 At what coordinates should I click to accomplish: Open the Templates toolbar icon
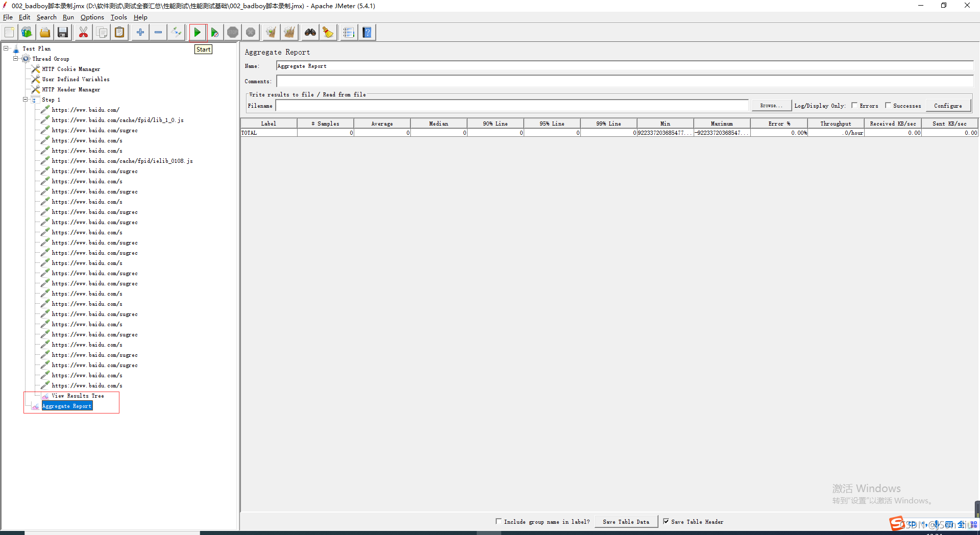[27, 33]
